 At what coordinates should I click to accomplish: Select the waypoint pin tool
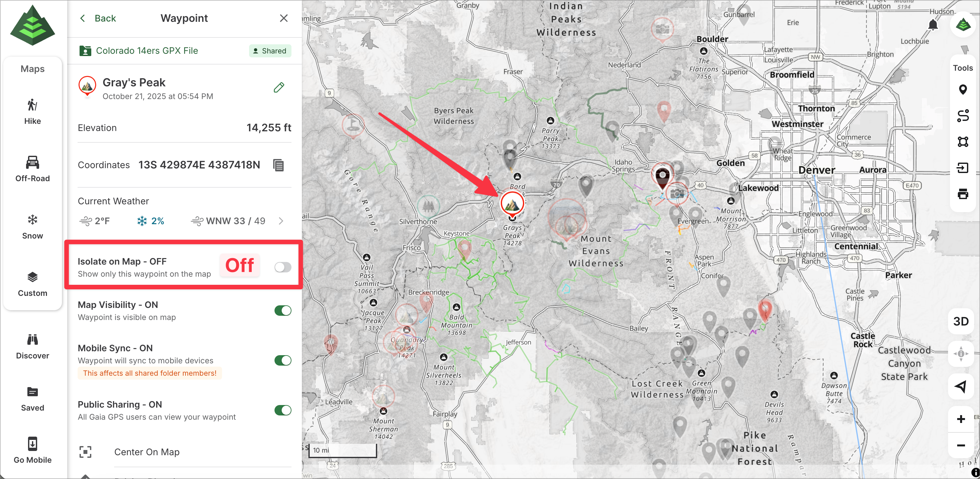click(962, 90)
